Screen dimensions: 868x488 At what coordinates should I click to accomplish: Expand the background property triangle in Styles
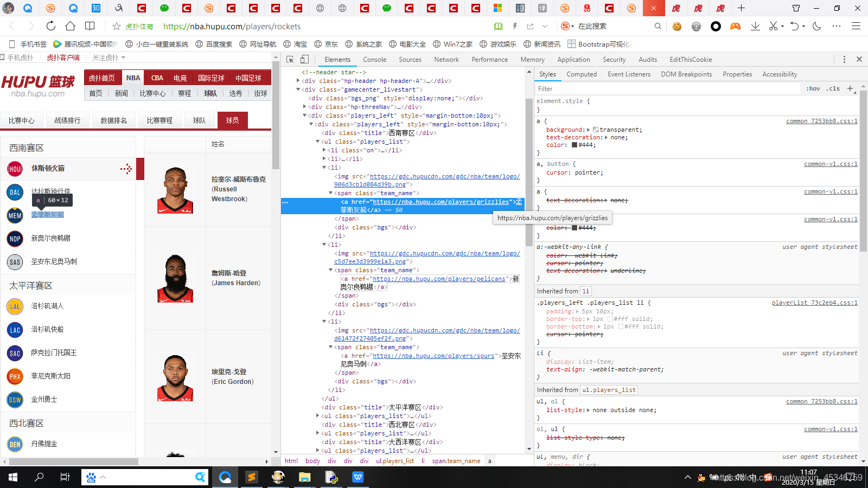coord(589,130)
